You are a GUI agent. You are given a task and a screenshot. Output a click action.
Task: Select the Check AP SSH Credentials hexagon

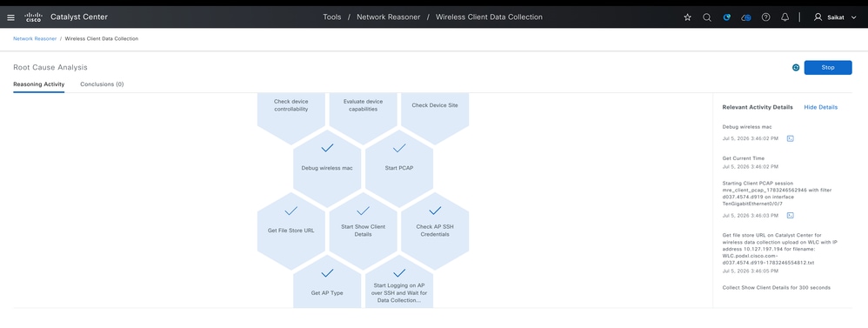pyautogui.click(x=435, y=231)
